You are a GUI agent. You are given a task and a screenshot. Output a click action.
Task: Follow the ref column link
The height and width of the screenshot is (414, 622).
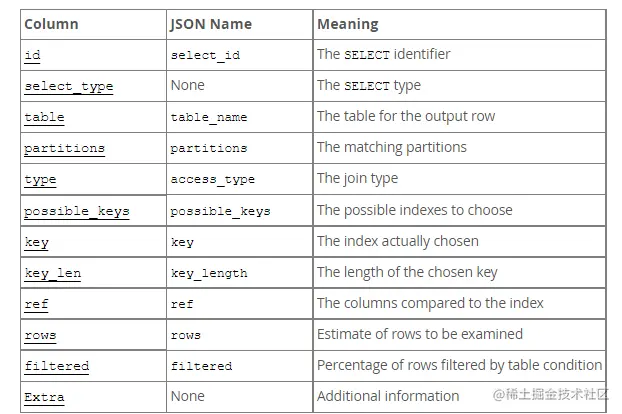click(x=36, y=304)
